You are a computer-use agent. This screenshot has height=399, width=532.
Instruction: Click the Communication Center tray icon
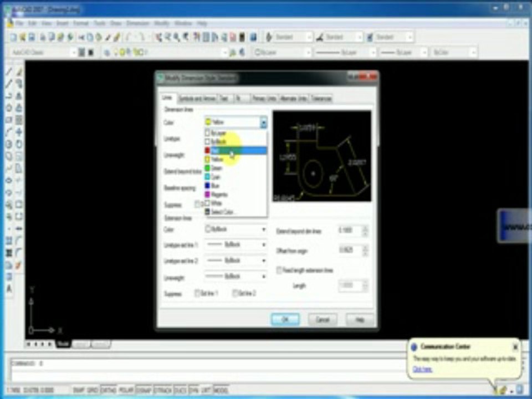click(495, 390)
